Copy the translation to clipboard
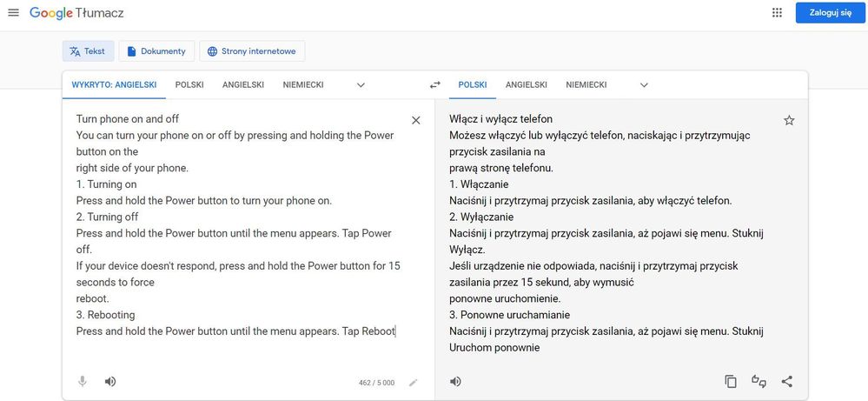 point(731,381)
